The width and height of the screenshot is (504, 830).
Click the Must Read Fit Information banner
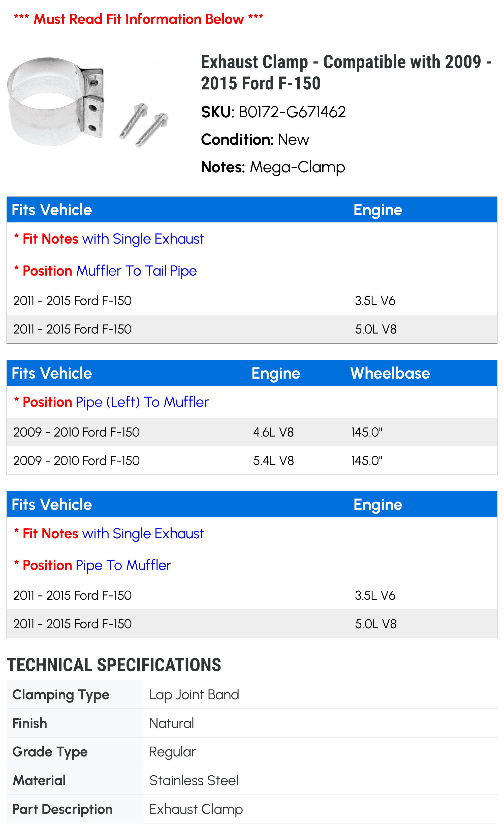click(x=138, y=19)
